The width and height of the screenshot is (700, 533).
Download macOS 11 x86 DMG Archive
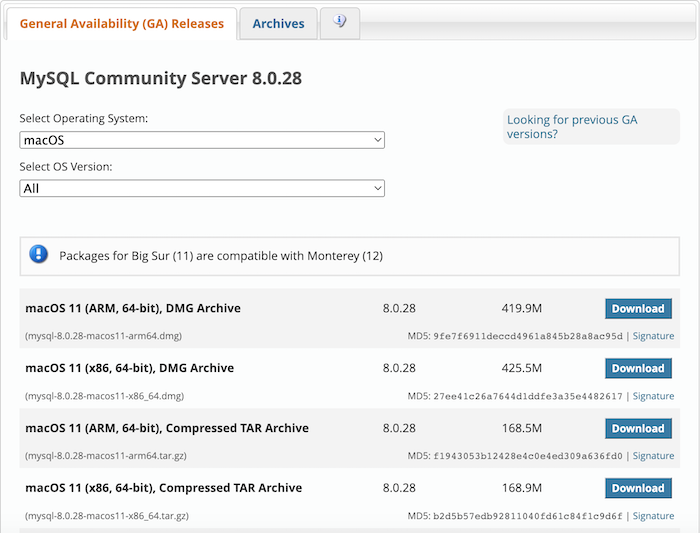(x=638, y=368)
